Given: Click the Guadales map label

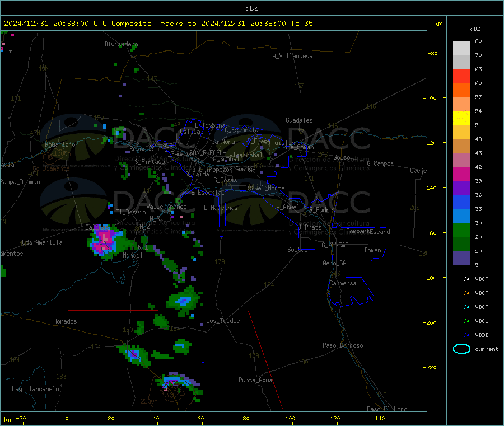Looking at the screenshot, I should (299, 120).
